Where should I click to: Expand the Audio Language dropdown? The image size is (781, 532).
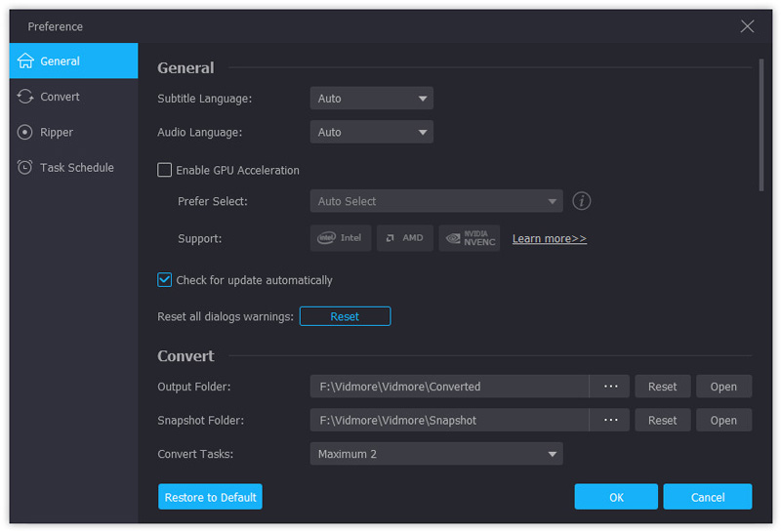point(371,132)
